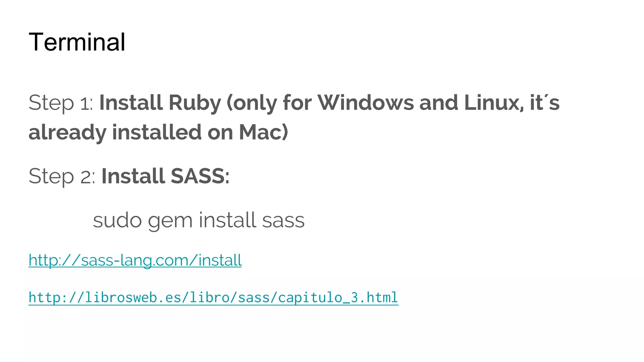644x362 pixels.
Task: Click the bold word "installed" before "on Mac"
Action: [x=157, y=132]
